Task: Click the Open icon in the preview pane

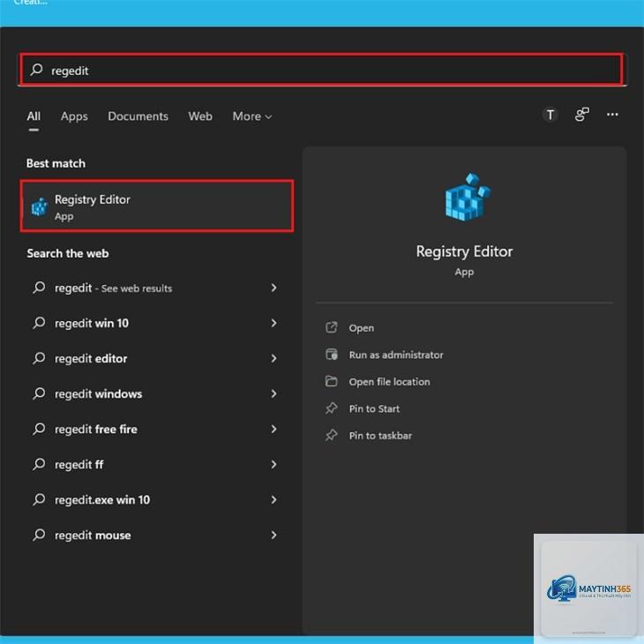Action: click(x=332, y=327)
